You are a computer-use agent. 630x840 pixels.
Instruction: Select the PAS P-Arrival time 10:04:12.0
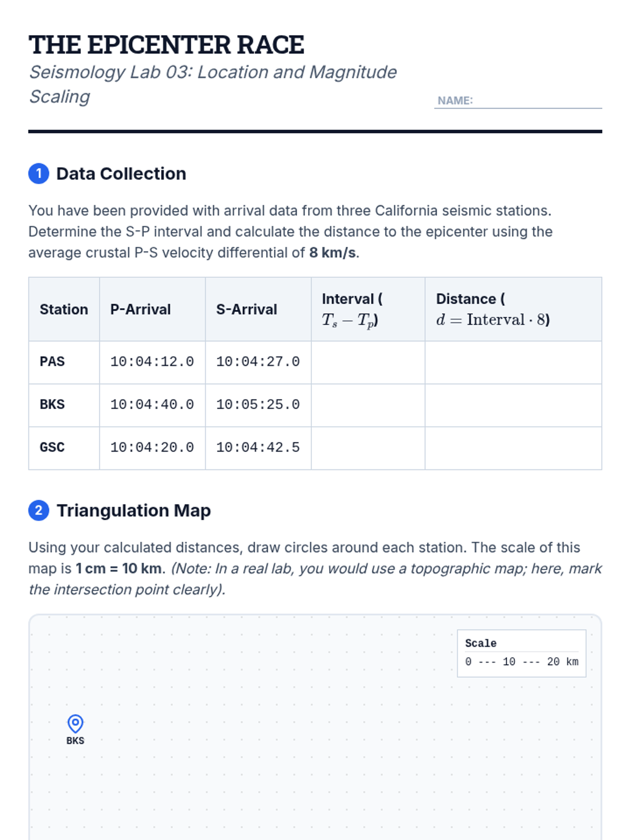152,362
